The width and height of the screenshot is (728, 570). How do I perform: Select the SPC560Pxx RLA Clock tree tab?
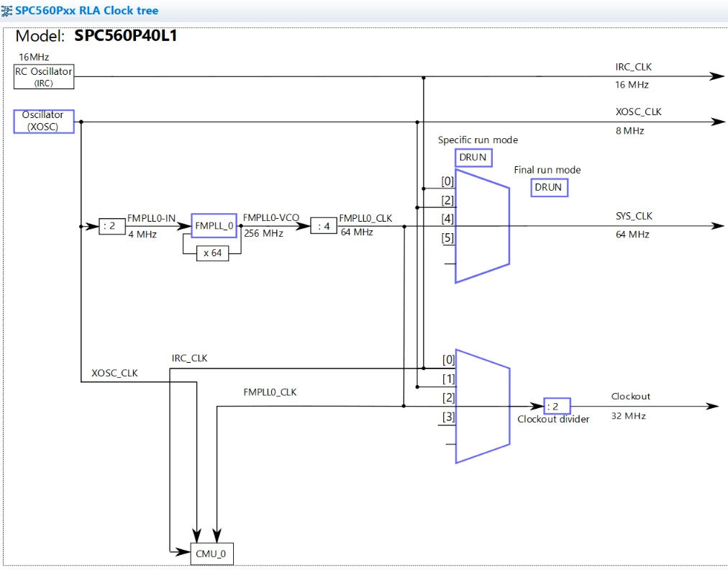click(x=87, y=11)
